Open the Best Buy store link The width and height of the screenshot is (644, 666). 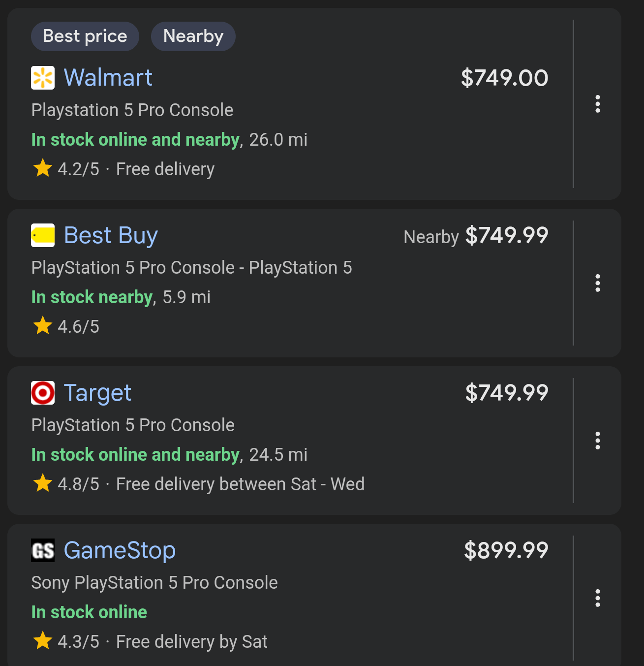tap(111, 235)
